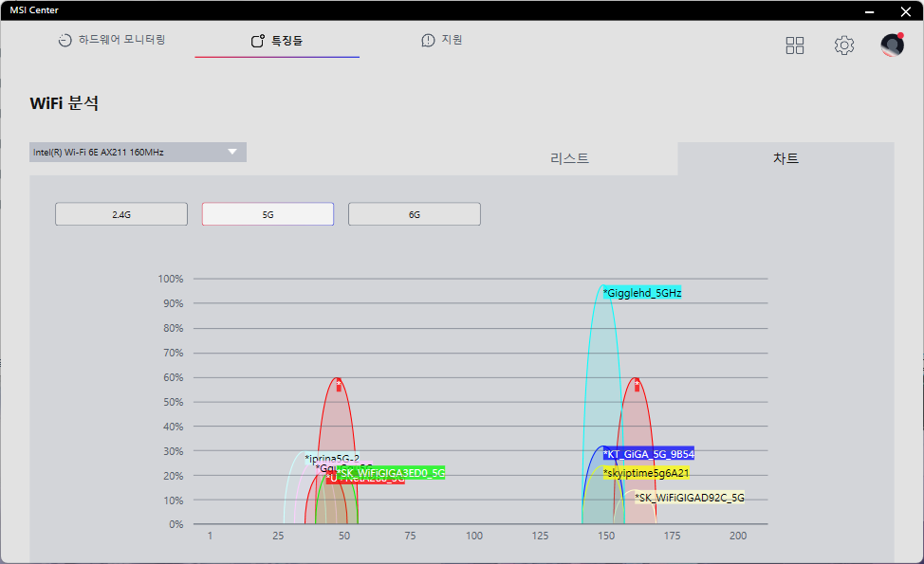Image resolution: width=924 pixels, height=564 pixels.
Task: Click the 10% signal axis label
Action: (174, 500)
